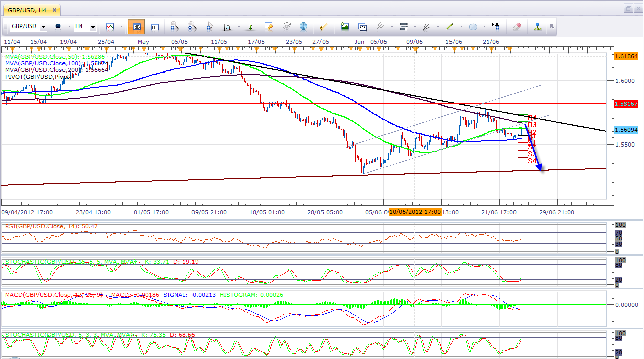
Task: Open the GBP/USD symbol dropdown
Action: [44, 27]
